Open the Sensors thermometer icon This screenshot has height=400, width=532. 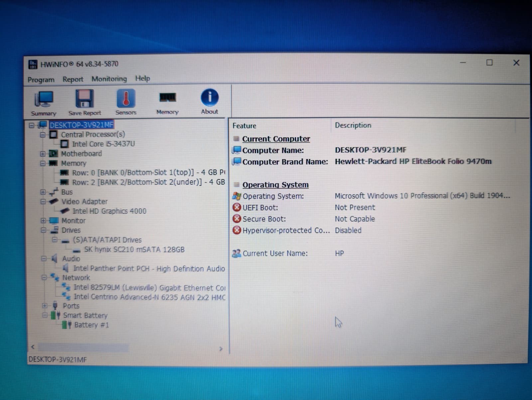coord(126,98)
